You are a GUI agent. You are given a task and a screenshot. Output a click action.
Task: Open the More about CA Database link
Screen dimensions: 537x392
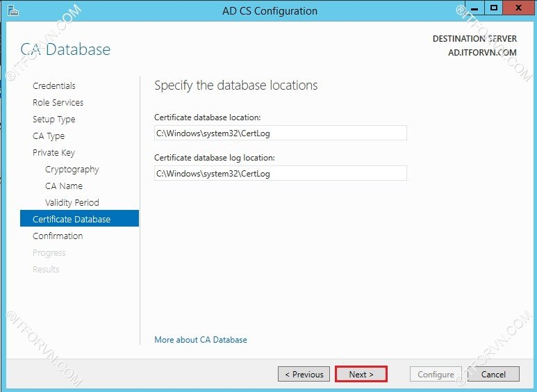pos(201,340)
